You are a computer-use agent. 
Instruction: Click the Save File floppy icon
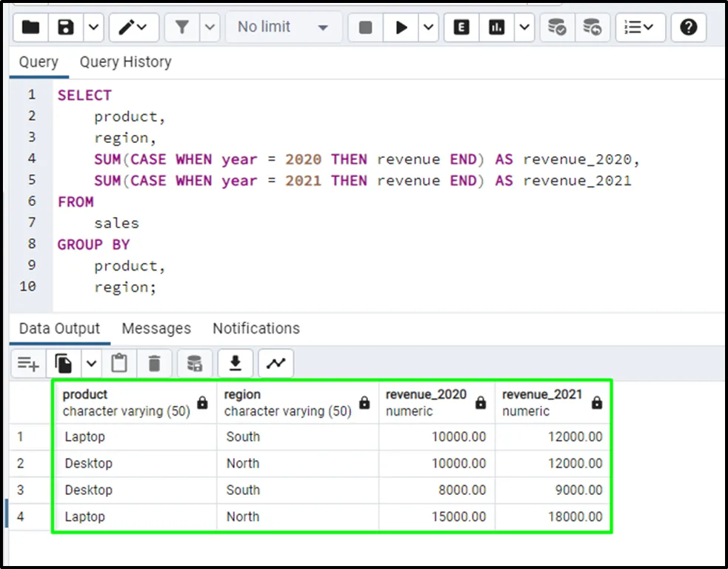coord(67,27)
